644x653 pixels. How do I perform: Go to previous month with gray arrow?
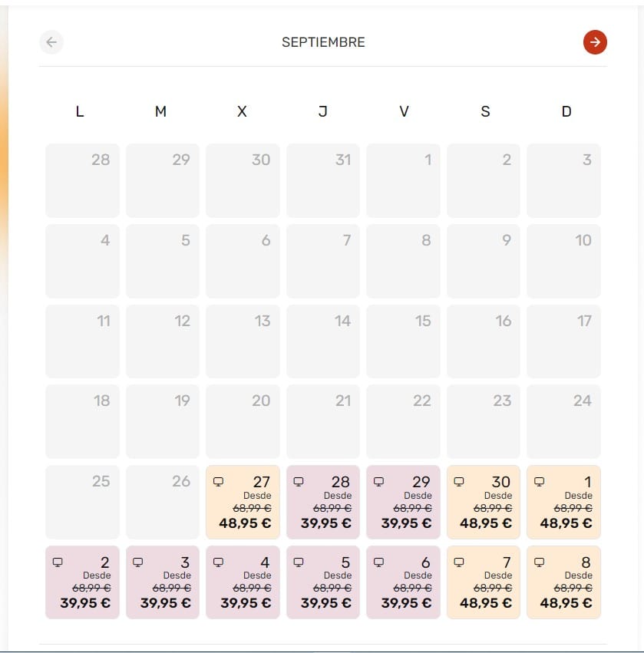(51, 42)
